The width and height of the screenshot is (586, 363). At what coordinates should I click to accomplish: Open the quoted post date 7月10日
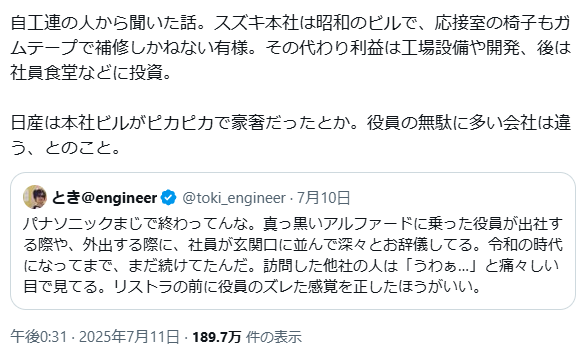324,198
